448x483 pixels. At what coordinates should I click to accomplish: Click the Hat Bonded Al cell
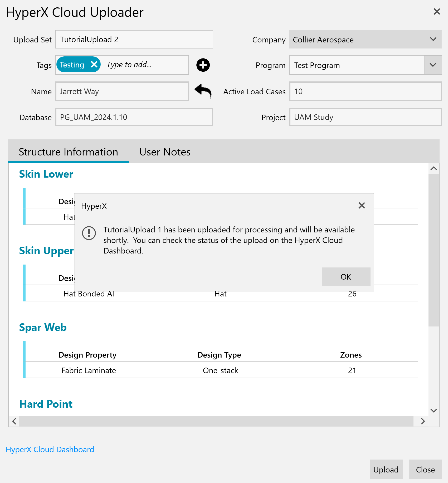(x=89, y=294)
